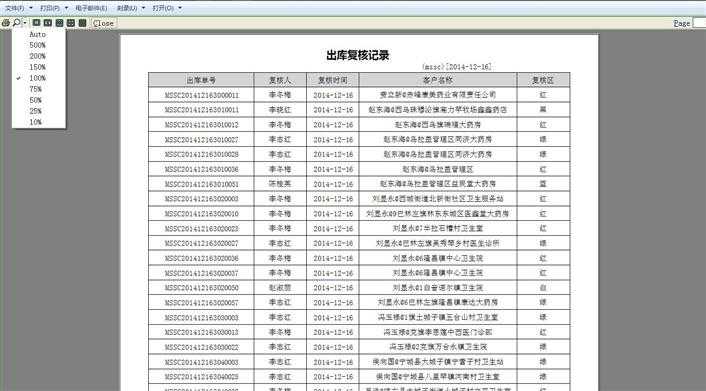706x391 pixels.
Task: Set zoom to 200%
Action: click(x=38, y=56)
